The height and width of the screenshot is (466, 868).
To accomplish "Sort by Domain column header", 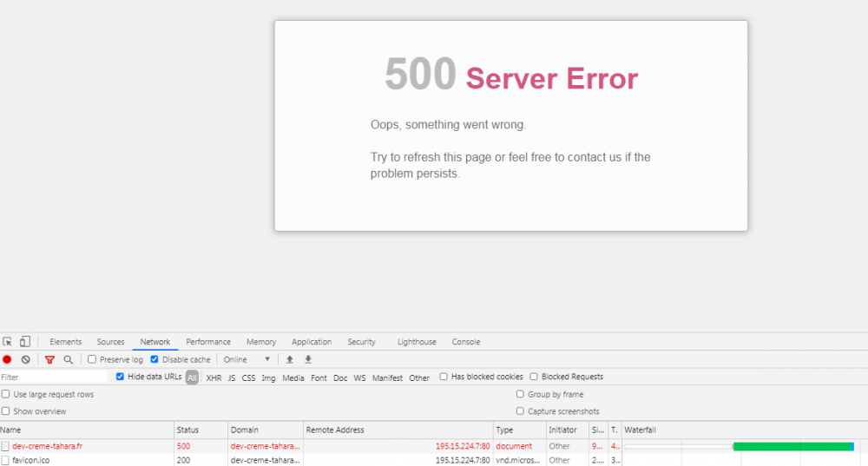I will click(266, 430).
